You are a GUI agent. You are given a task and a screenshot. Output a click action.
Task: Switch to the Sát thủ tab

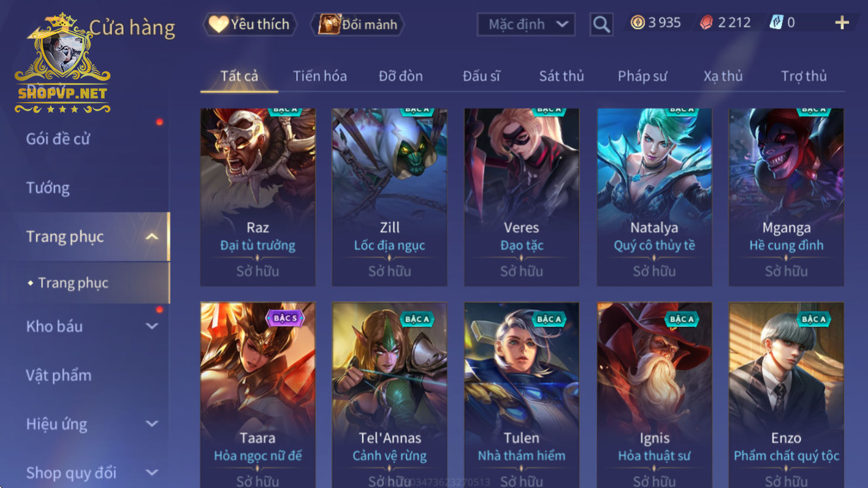point(561,76)
